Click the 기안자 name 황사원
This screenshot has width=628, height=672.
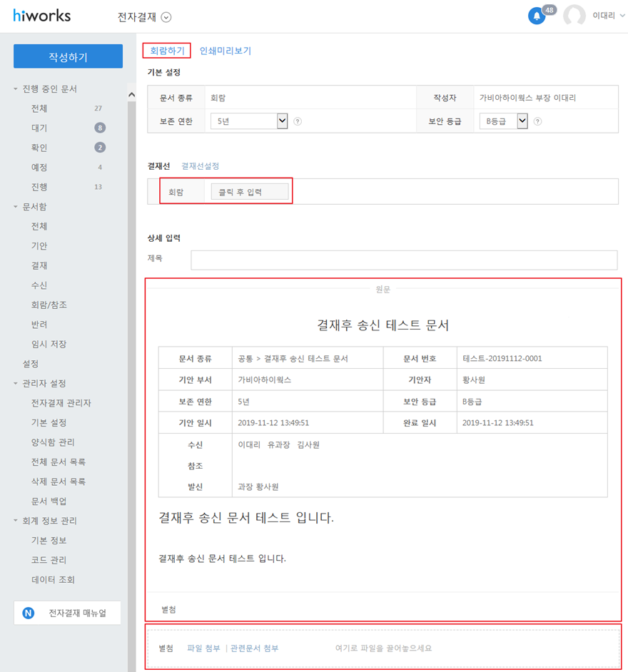[474, 380]
